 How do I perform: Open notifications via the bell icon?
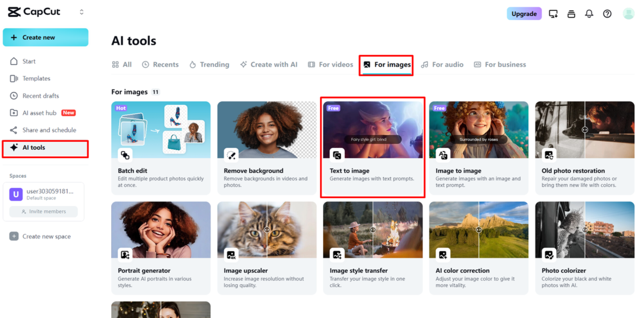(x=589, y=14)
